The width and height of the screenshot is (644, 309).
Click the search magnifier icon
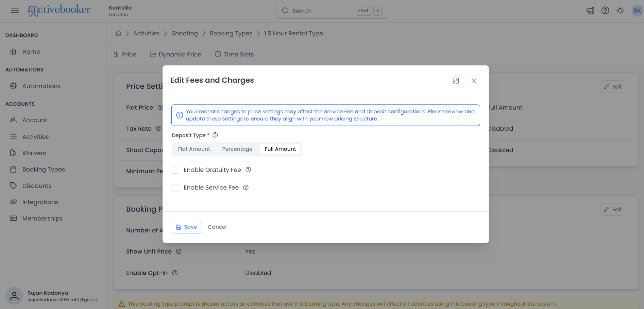coord(285,11)
